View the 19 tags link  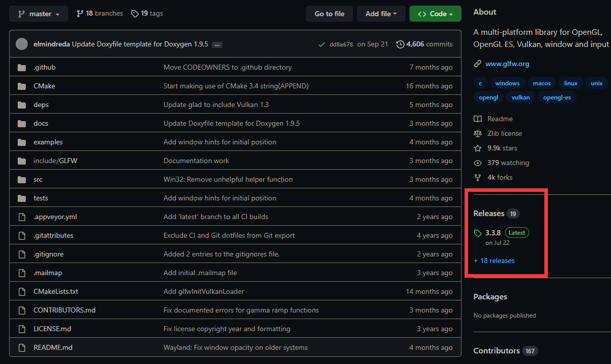pyautogui.click(x=147, y=14)
